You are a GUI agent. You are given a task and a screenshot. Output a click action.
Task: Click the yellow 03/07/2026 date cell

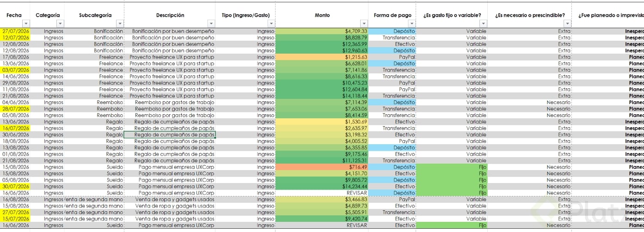pyautogui.click(x=15, y=70)
